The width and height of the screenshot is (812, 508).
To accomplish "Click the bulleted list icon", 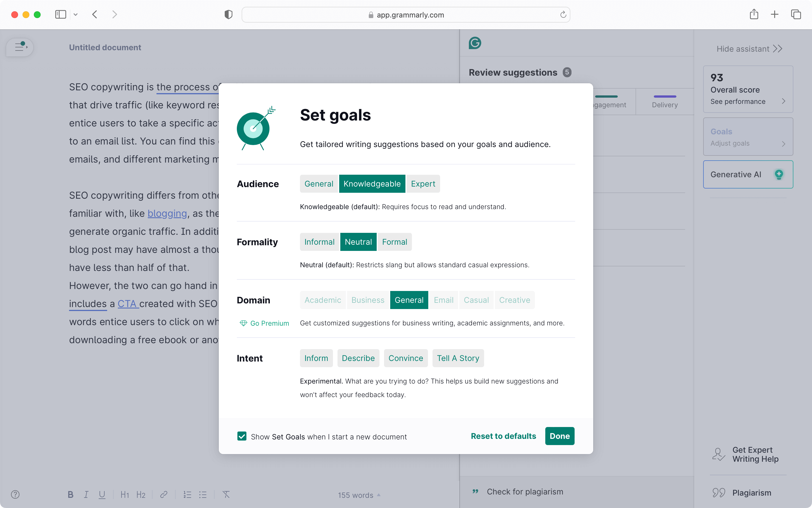I will click(x=203, y=494).
